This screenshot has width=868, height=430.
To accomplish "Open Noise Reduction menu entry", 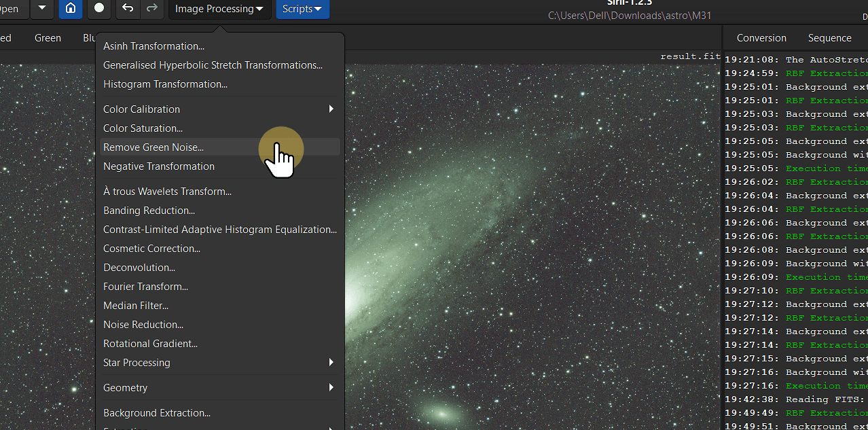I will 143,325.
